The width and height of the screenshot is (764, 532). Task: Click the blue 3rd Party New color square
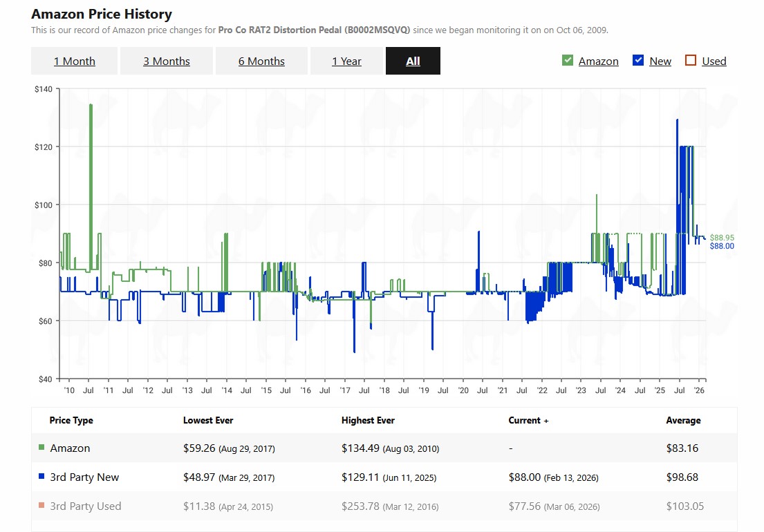click(41, 477)
